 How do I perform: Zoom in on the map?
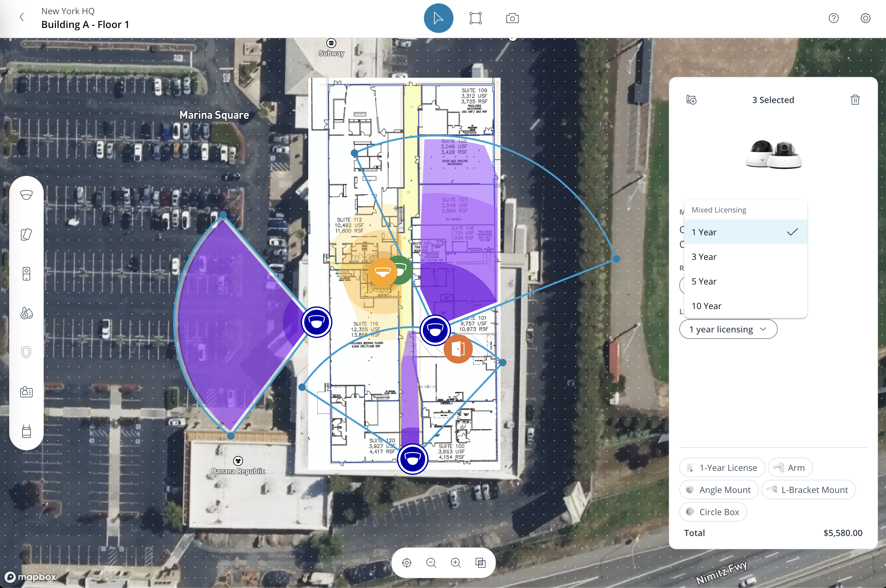455,562
